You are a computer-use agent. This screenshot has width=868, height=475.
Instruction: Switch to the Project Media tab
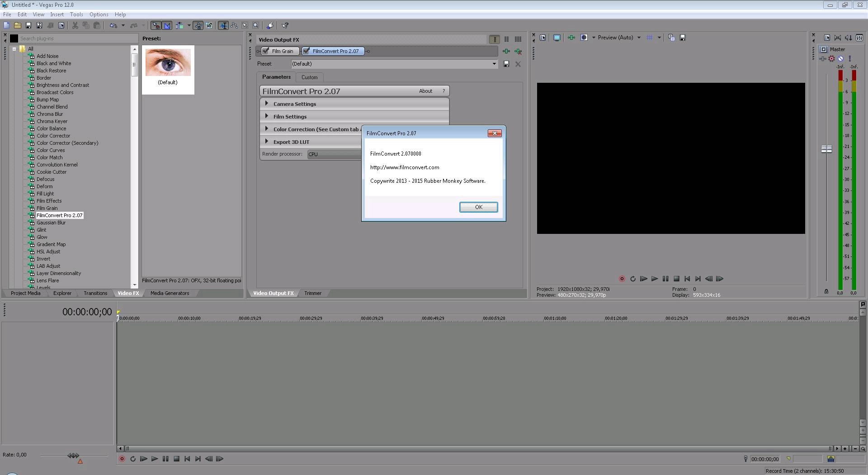tap(25, 293)
